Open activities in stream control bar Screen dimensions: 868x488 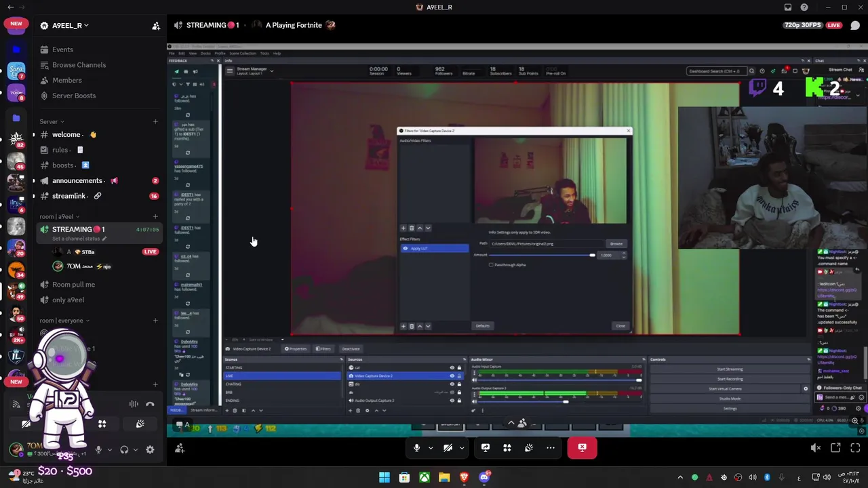[x=507, y=448]
